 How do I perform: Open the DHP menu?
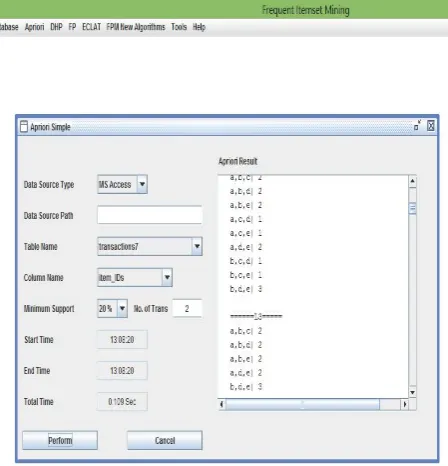pyautogui.click(x=56, y=27)
